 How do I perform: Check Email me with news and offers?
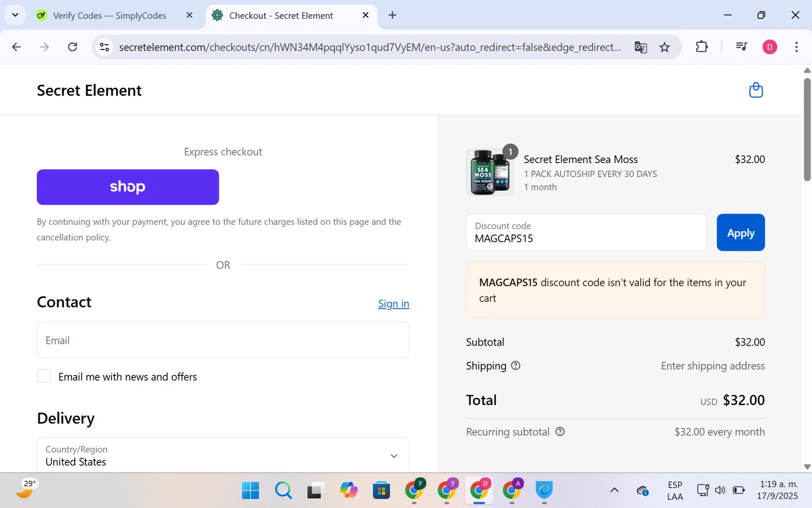pos(44,376)
